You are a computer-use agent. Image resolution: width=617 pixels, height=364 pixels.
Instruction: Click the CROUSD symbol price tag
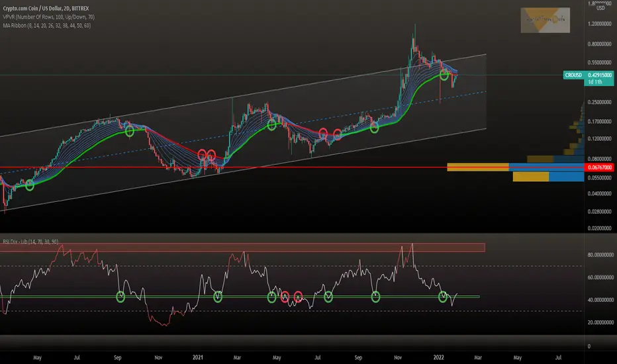point(573,75)
